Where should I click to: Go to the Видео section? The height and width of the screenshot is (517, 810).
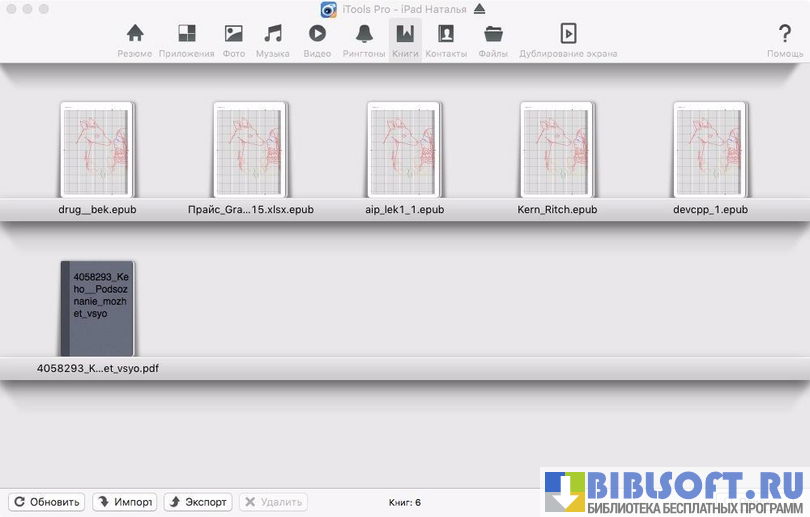pos(317,40)
